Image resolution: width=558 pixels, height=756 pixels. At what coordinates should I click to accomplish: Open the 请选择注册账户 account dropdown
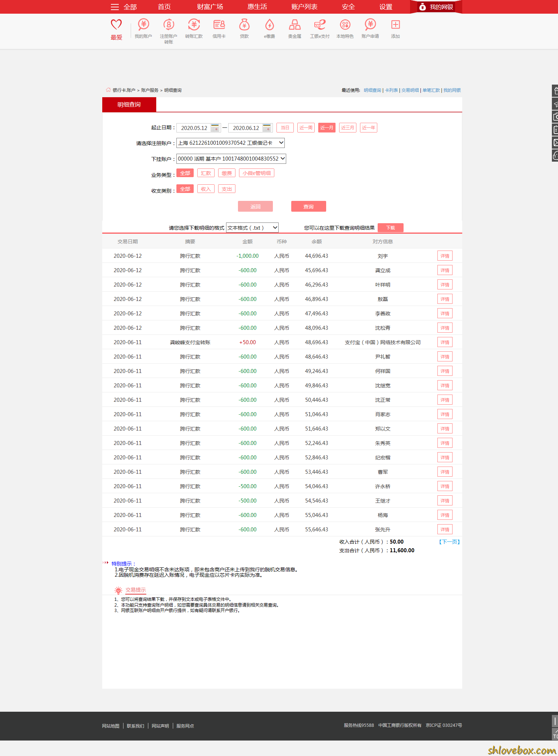click(230, 143)
